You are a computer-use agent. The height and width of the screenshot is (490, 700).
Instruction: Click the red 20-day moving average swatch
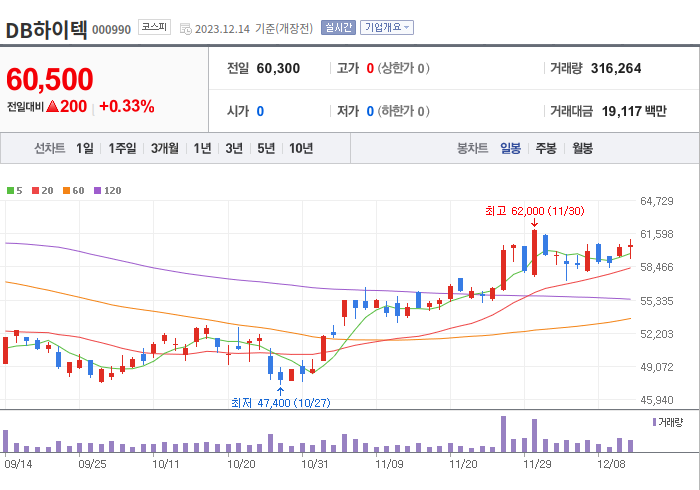pos(36,191)
